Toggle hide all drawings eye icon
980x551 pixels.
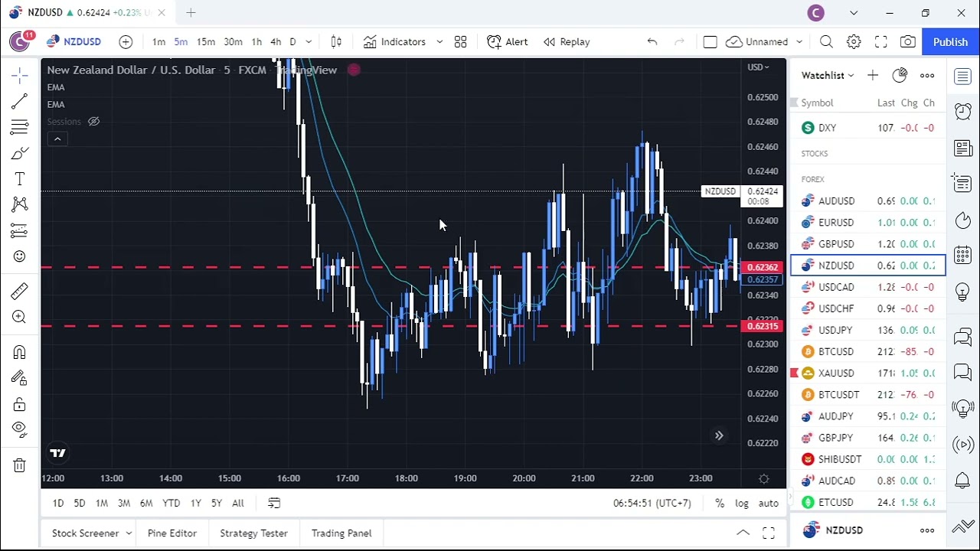coord(20,429)
